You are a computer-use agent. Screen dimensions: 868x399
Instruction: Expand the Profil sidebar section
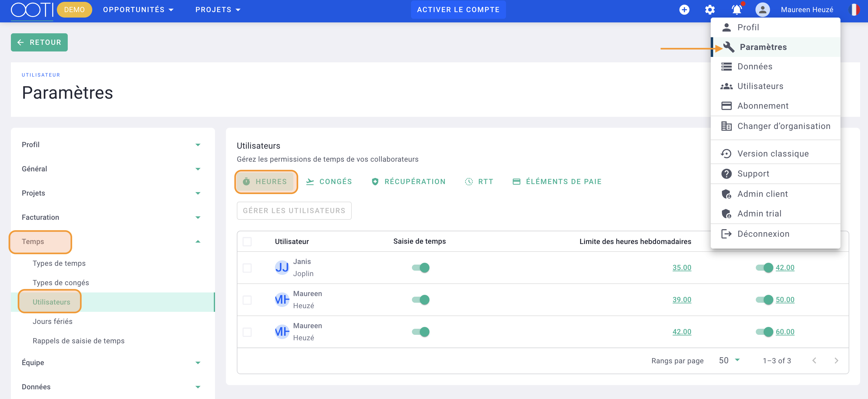(113, 145)
